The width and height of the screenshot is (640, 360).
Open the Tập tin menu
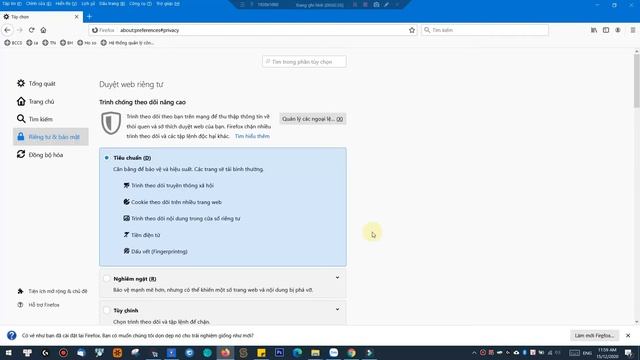coord(11,4)
